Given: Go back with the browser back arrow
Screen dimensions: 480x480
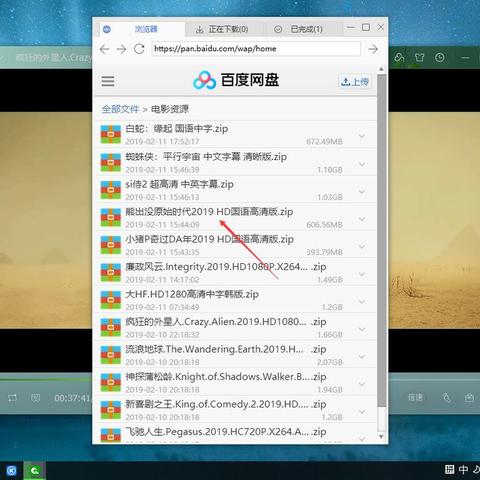Looking at the screenshot, I should [104, 49].
